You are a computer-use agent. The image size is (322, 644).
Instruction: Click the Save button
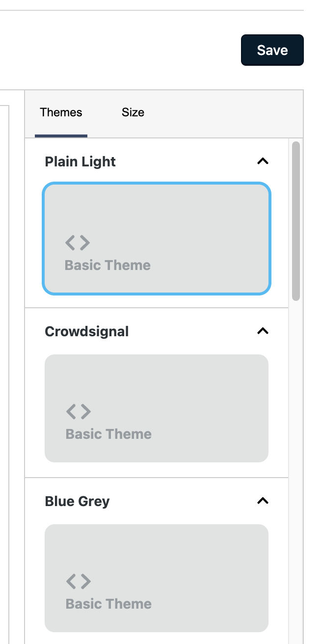click(272, 50)
